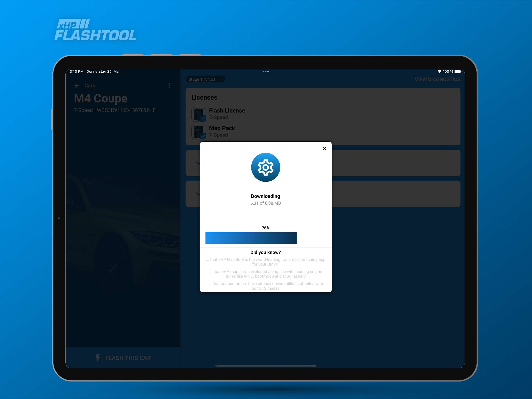Viewport: 532px width, 399px height.
Task: Open VIEW DIAGNOSTICS
Action: coord(437,79)
